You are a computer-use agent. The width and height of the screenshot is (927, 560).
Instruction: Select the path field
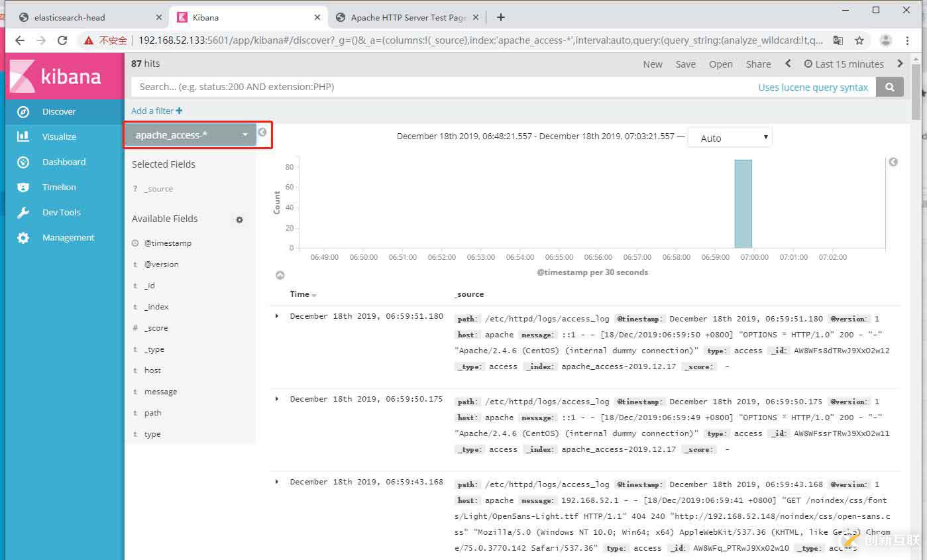pyautogui.click(x=152, y=413)
